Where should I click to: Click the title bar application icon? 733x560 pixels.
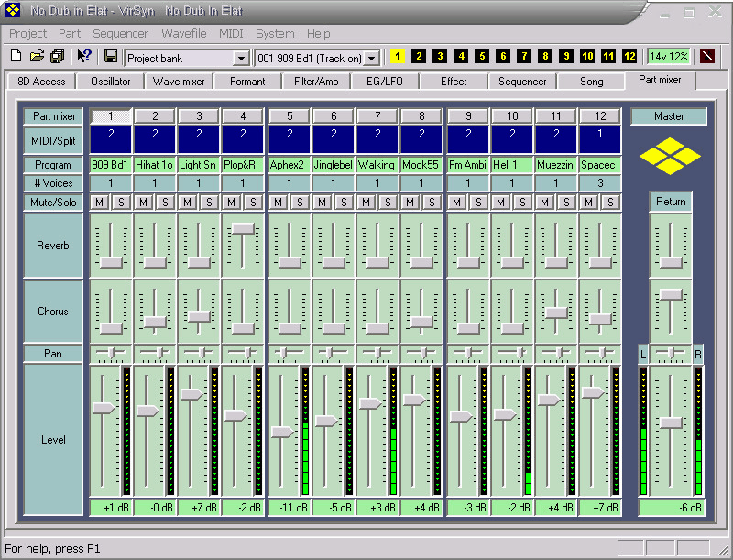[13, 10]
